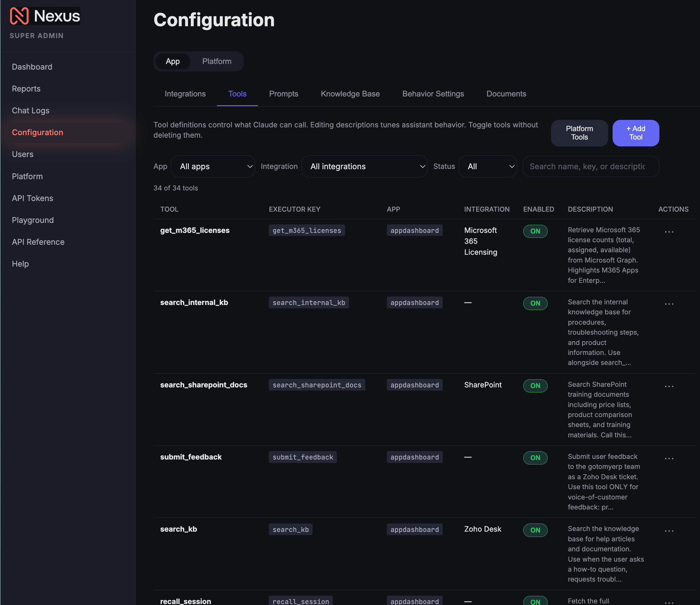Click submit_feedback tool name
Viewport: 700px width, 605px height.
[191, 457]
